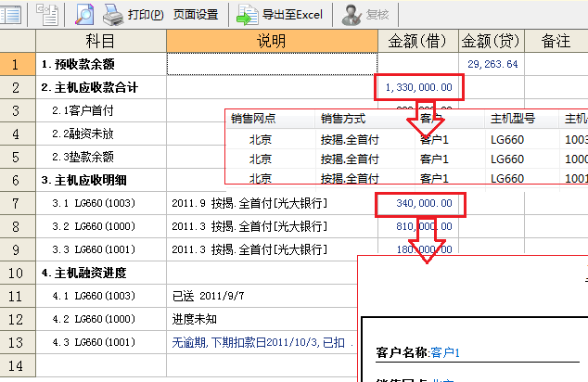Click the 复核 review button text

click(x=377, y=15)
